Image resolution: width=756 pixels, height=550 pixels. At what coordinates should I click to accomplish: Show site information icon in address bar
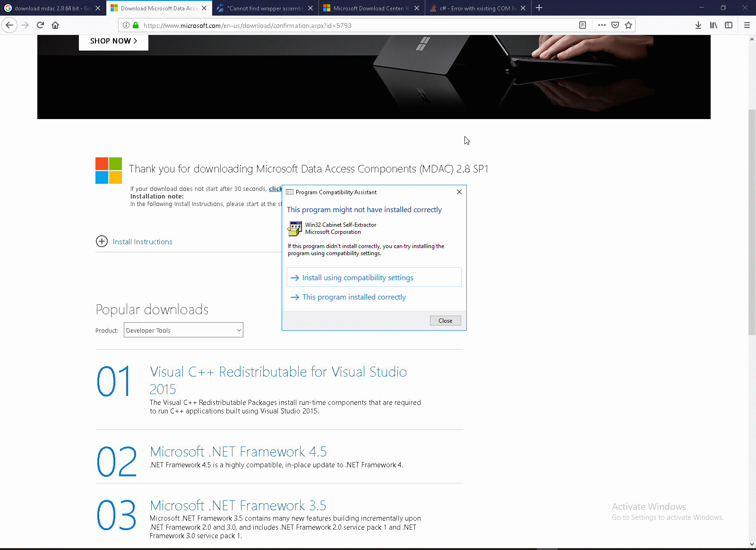(126, 25)
